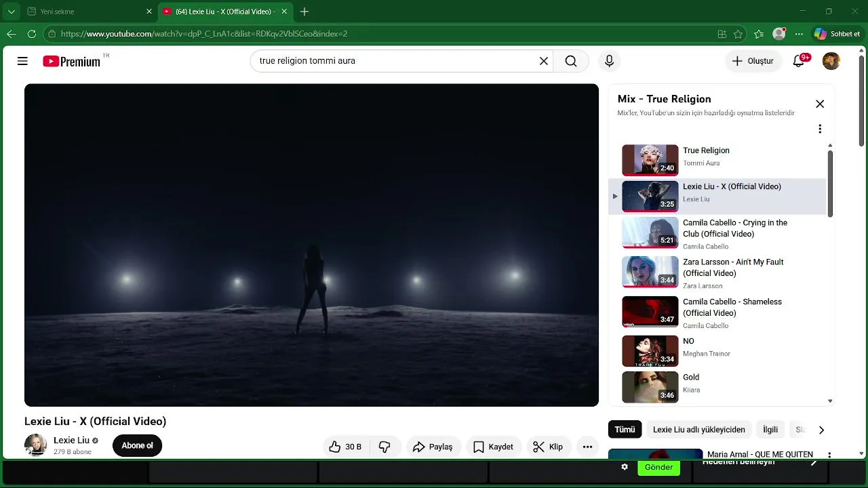Bookmark this page with star icon
The width and height of the screenshot is (868, 488).
[738, 34]
